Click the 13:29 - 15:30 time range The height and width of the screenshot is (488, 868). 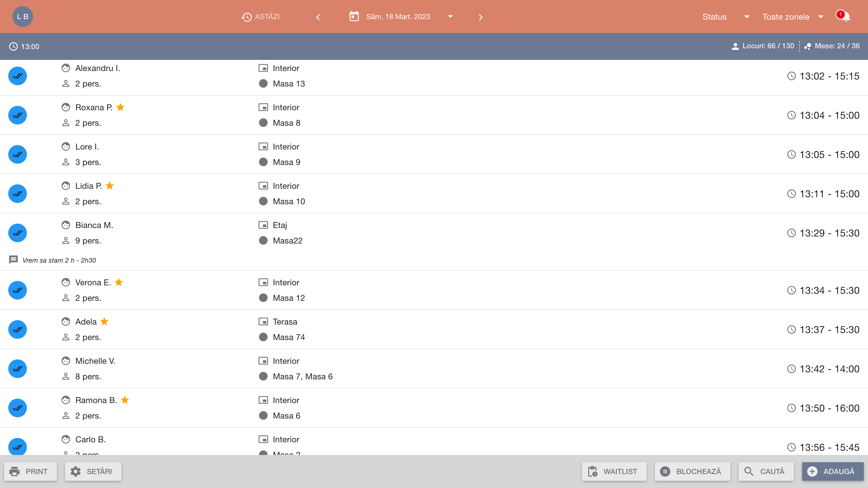coord(829,233)
